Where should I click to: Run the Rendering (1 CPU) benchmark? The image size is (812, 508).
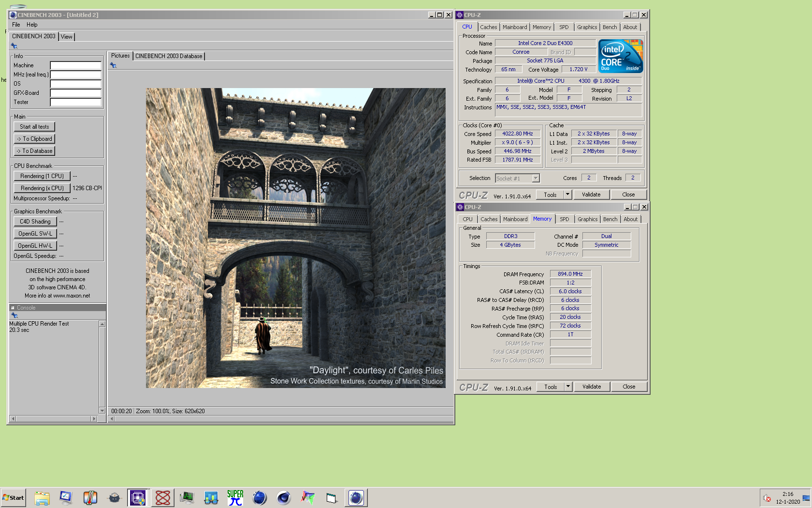42,176
